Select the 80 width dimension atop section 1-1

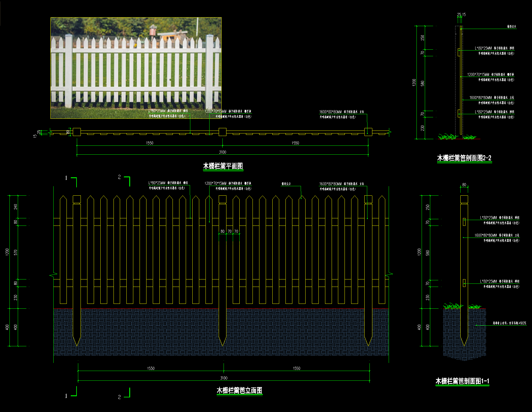(x=464, y=185)
